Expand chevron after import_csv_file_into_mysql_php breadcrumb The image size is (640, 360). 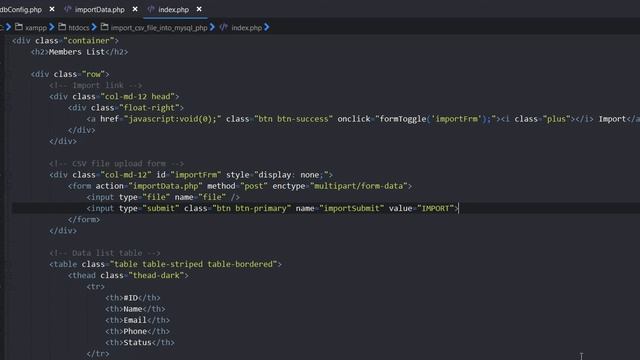(x=212, y=27)
